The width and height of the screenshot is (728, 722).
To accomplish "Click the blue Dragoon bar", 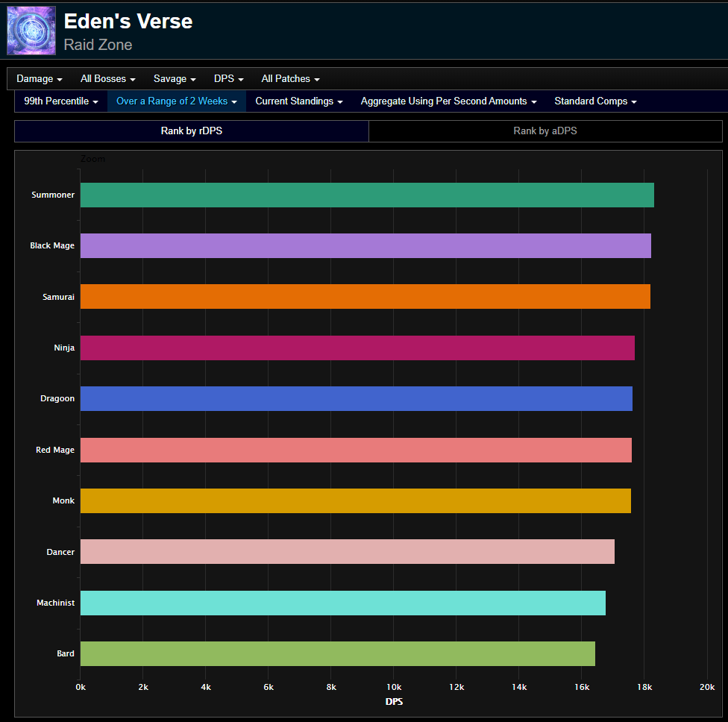I will [x=356, y=398].
